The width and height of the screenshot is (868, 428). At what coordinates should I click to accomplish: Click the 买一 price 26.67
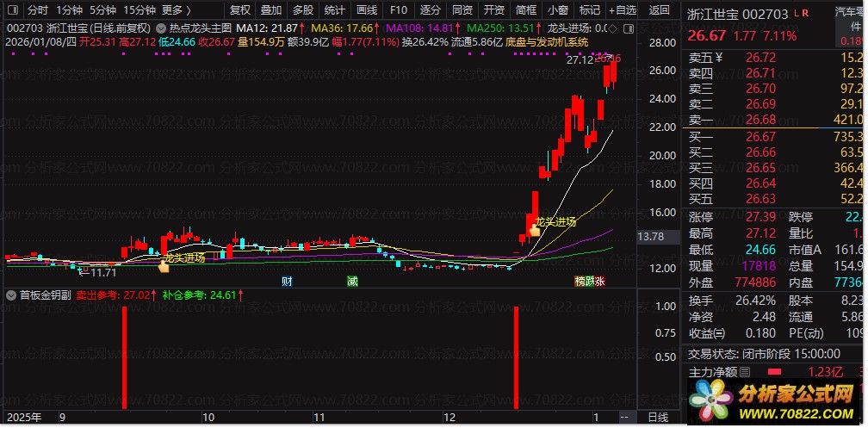(x=760, y=136)
